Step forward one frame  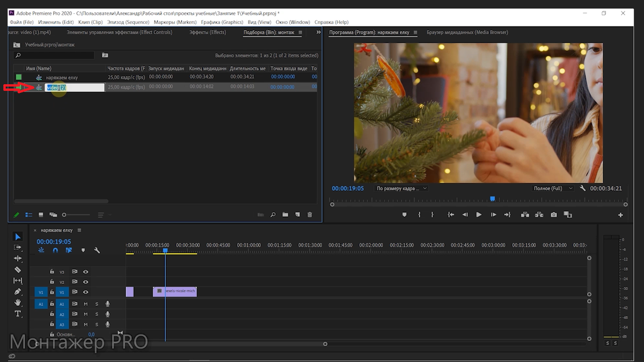493,215
